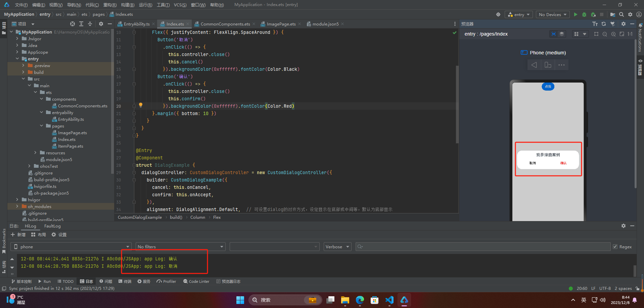The height and width of the screenshot is (308, 644).
Task: Open the Profiler tool window button
Action: coord(166,281)
